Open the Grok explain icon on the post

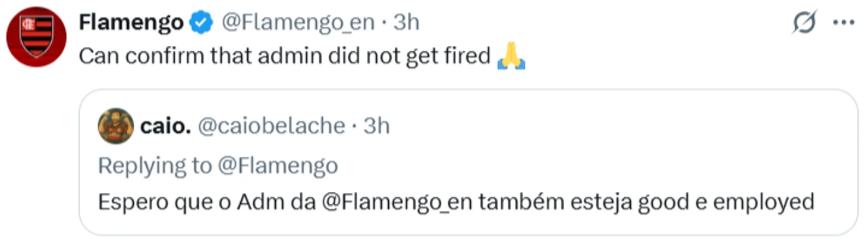pyautogui.click(x=805, y=23)
